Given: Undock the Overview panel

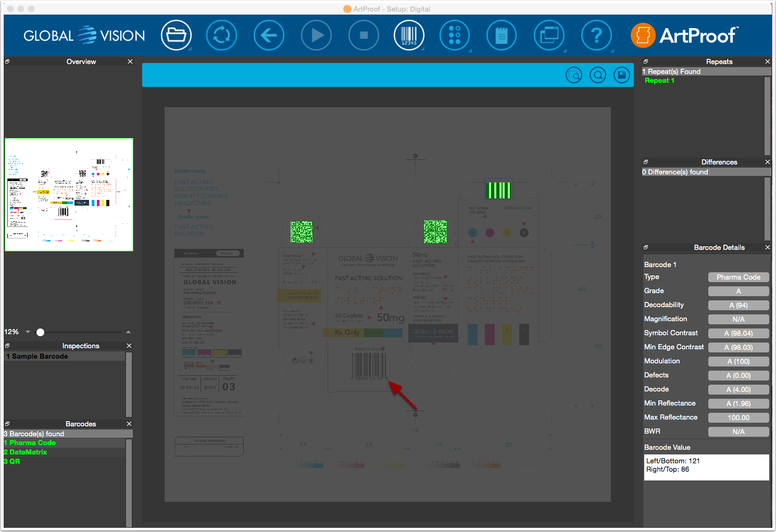Looking at the screenshot, I should pyautogui.click(x=7, y=61).
